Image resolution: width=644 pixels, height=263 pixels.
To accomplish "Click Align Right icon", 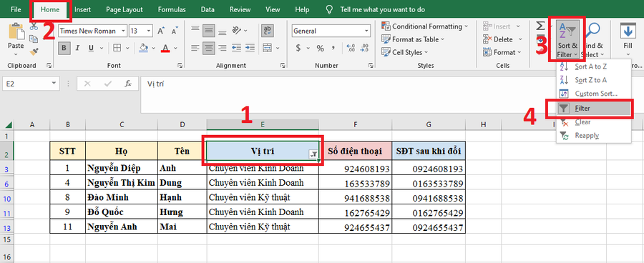I will pos(223,48).
